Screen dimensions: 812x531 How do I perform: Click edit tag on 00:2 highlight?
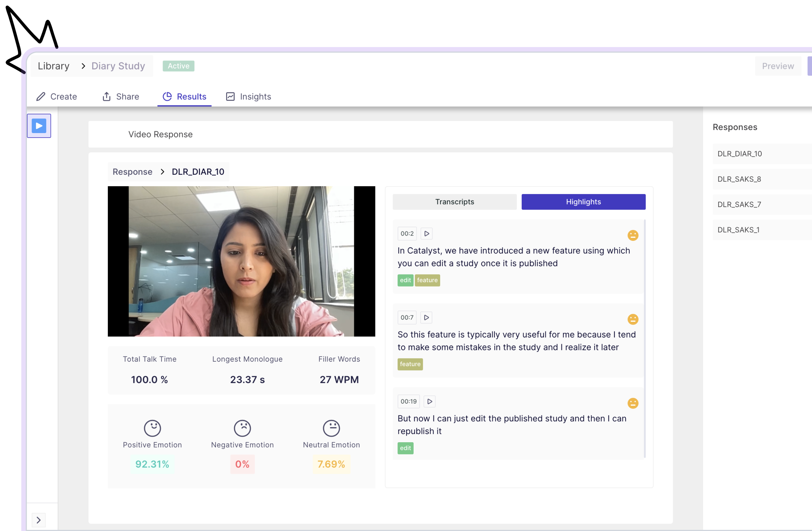pyautogui.click(x=405, y=280)
